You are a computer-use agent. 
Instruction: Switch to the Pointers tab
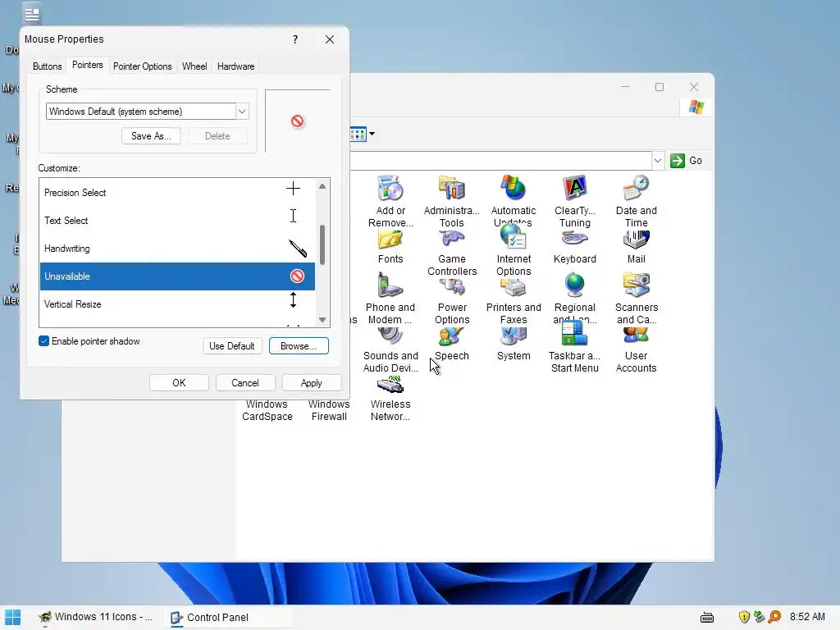[x=87, y=66]
